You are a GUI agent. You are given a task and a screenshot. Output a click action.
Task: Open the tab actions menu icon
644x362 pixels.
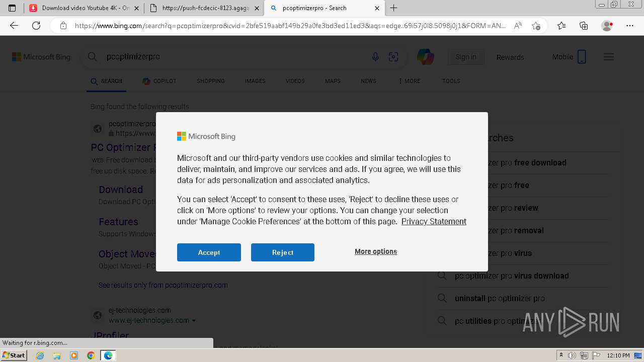(x=12, y=8)
